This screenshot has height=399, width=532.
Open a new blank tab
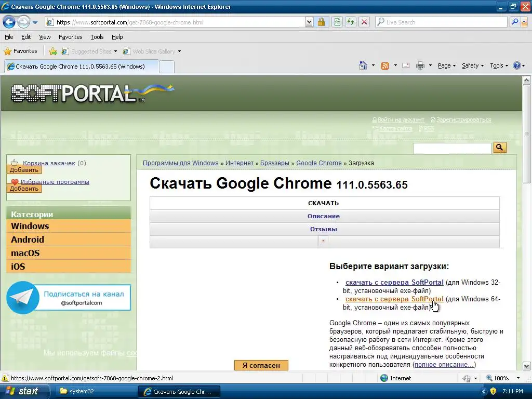pos(167,67)
